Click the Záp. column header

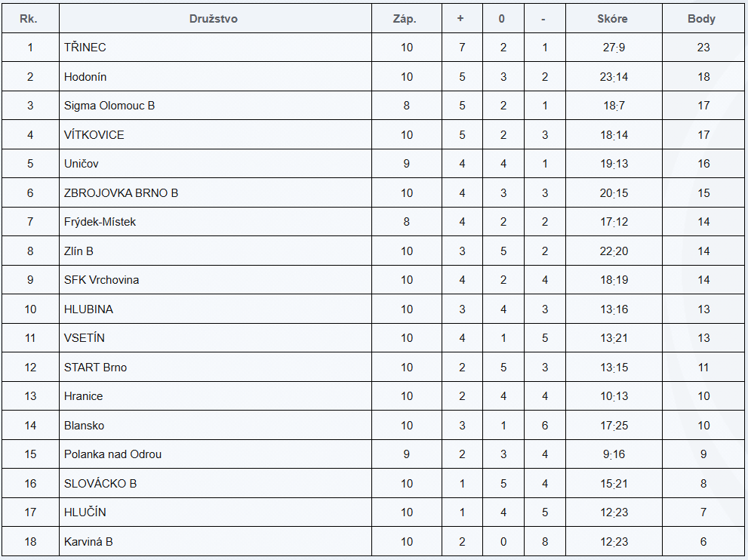point(405,19)
